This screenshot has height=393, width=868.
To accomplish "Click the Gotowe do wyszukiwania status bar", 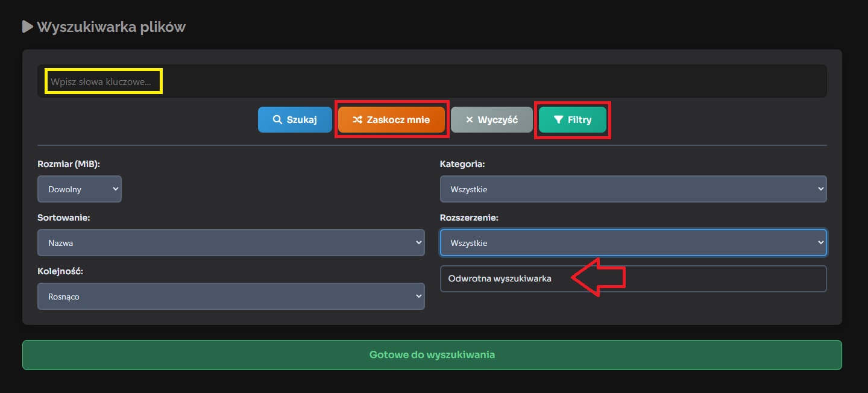I will 432,355.
